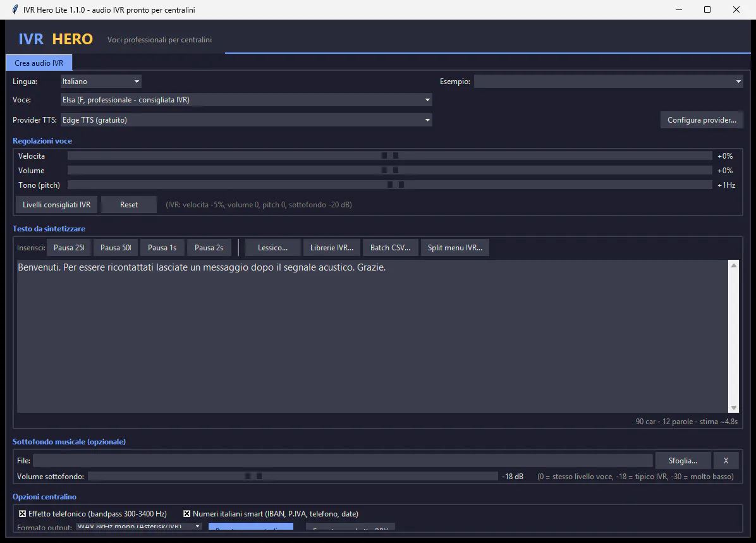
Task: Click the Regolazioni voce heading
Action: pyautogui.click(x=42, y=141)
